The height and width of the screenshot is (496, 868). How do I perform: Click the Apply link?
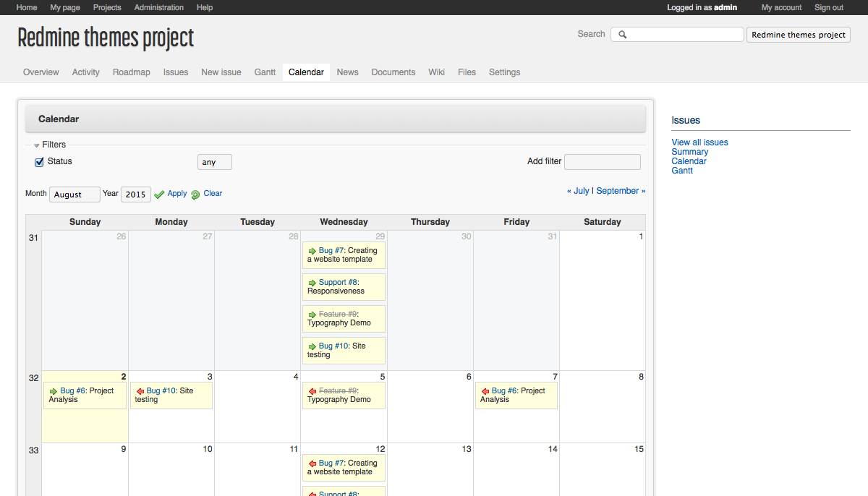click(177, 194)
